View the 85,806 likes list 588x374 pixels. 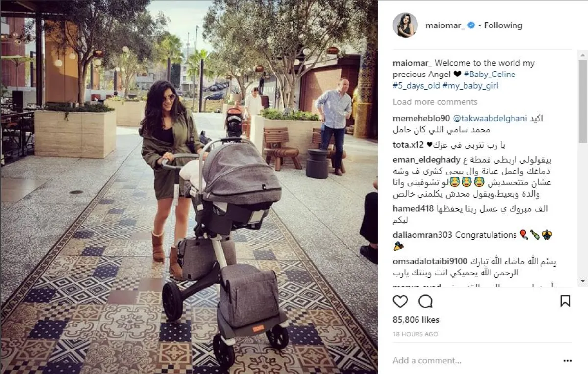[x=416, y=320]
